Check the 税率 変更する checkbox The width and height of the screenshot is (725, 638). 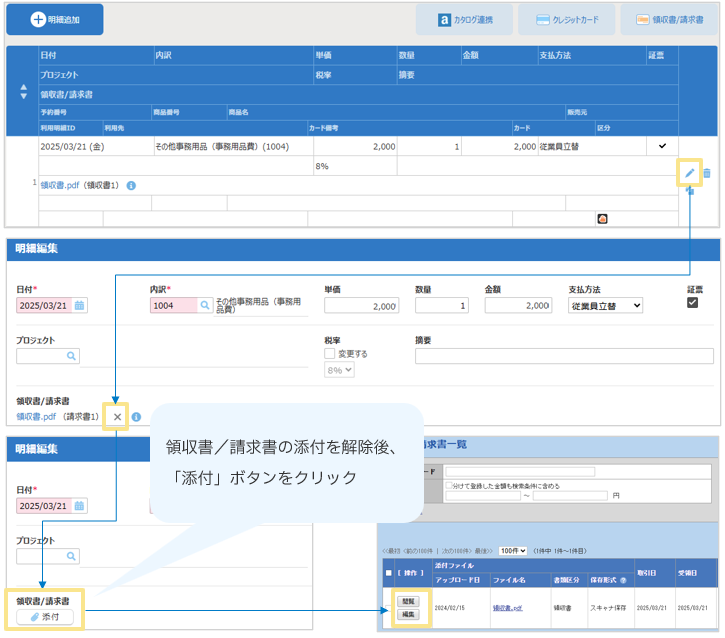click(x=330, y=353)
